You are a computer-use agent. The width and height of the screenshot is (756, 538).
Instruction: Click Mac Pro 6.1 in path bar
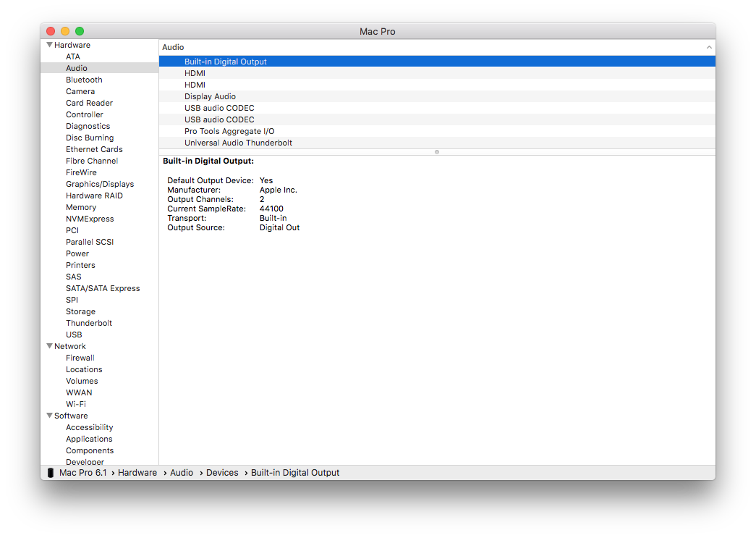click(x=83, y=473)
